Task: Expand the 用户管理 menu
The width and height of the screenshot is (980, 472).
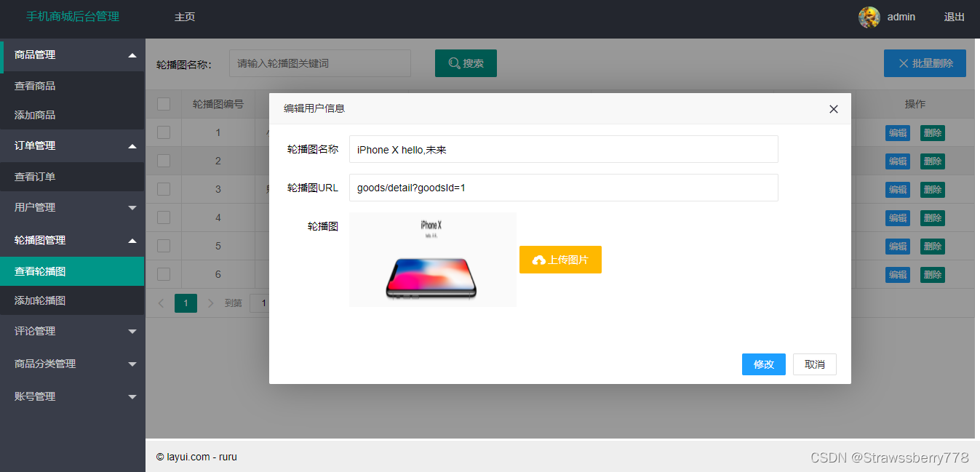Action: (73, 207)
